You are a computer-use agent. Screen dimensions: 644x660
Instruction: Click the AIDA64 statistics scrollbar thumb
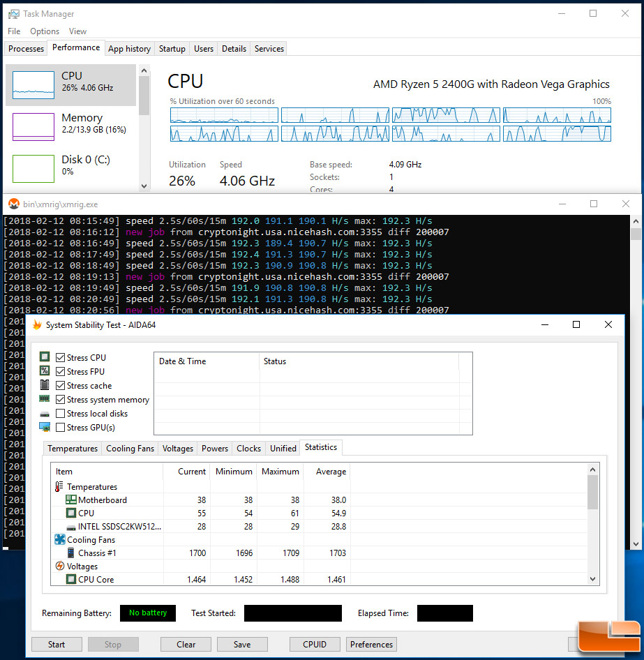(x=592, y=492)
